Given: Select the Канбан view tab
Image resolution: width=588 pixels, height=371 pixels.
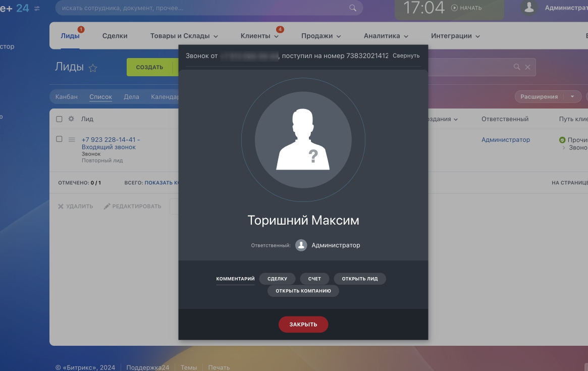Looking at the screenshot, I should coord(66,96).
